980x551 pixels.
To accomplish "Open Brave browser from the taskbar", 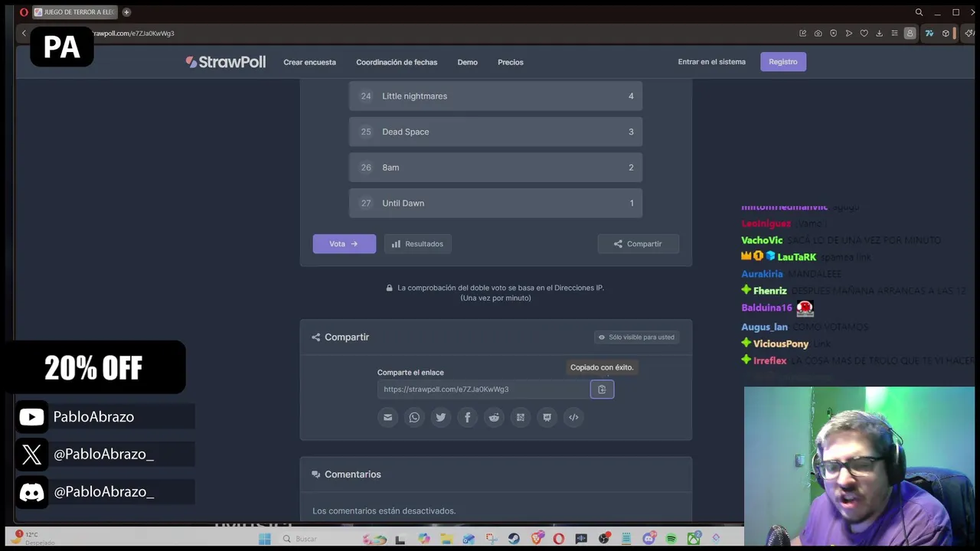I will (537, 539).
